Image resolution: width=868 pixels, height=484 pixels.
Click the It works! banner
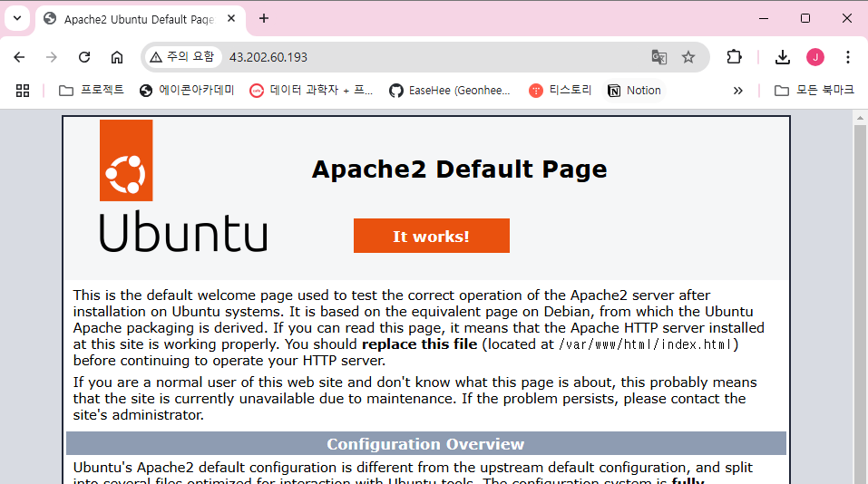431,236
